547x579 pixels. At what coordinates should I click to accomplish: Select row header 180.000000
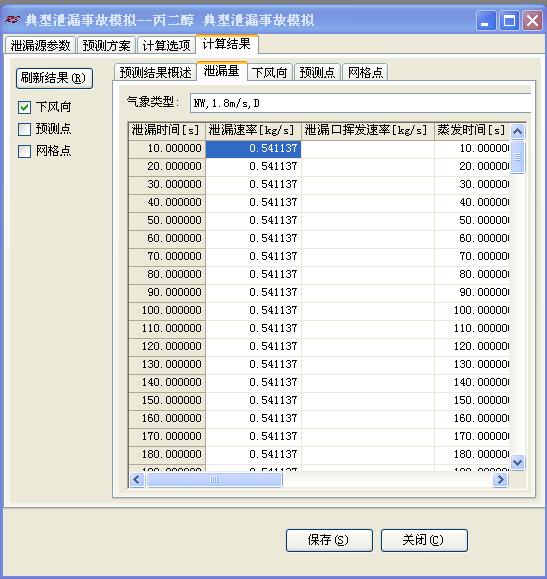tap(167, 455)
